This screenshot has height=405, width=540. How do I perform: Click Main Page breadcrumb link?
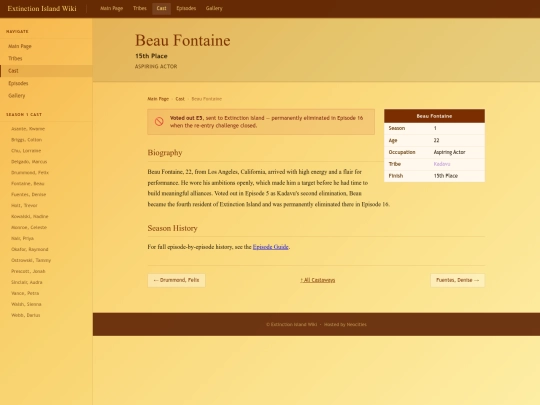pos(158,99)
